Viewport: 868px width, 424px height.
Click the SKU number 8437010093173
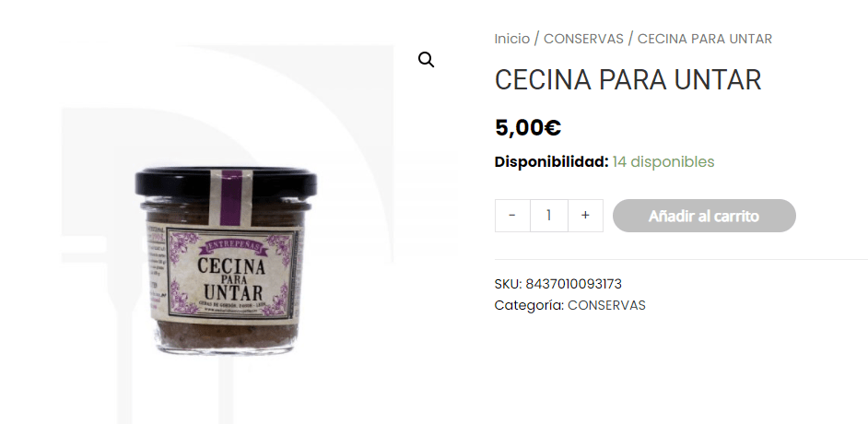[573, 284]
